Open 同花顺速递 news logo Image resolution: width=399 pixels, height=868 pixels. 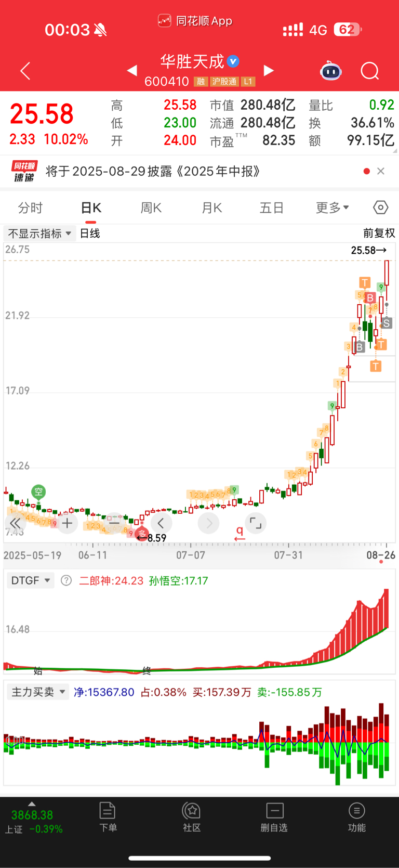point(24,172)
